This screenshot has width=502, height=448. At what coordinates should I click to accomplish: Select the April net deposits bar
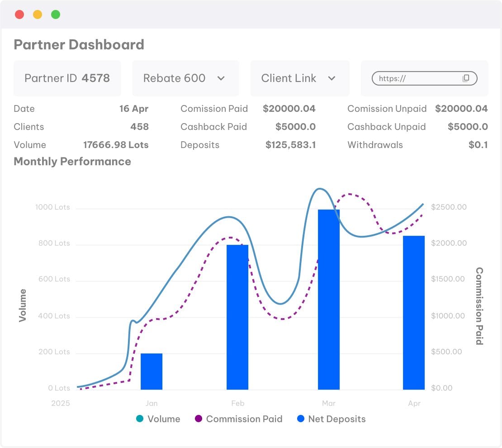point(414,313)
